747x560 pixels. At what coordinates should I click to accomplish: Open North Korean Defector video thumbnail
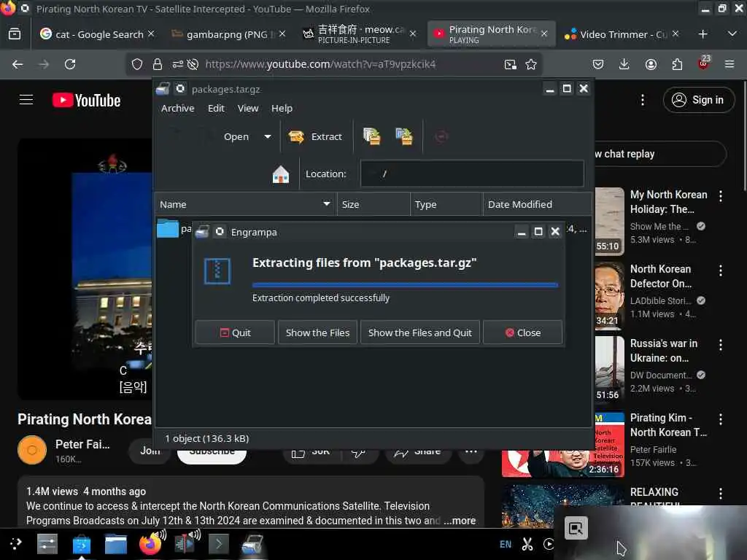click(610, 296)
